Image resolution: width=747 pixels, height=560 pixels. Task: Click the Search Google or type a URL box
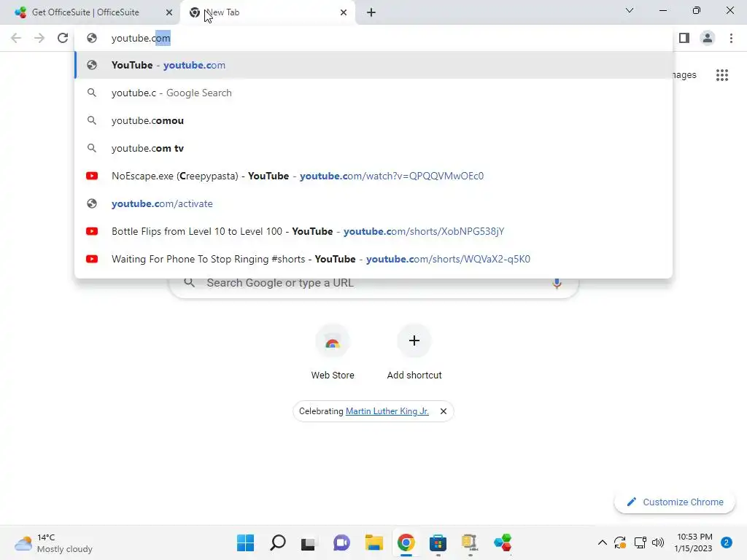(373, 283)
